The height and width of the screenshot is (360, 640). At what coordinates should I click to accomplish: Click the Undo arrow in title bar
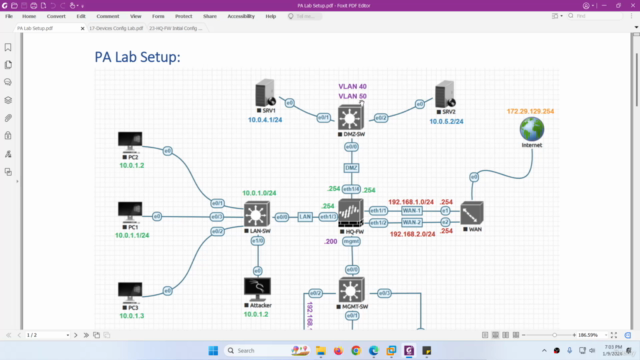tap(53, 6)
